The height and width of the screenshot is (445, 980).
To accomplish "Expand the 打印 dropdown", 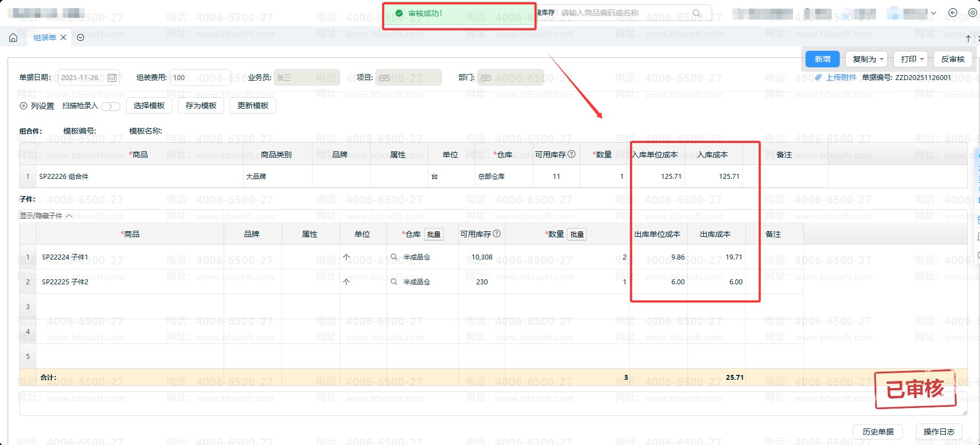I will [x=912, y=59].
